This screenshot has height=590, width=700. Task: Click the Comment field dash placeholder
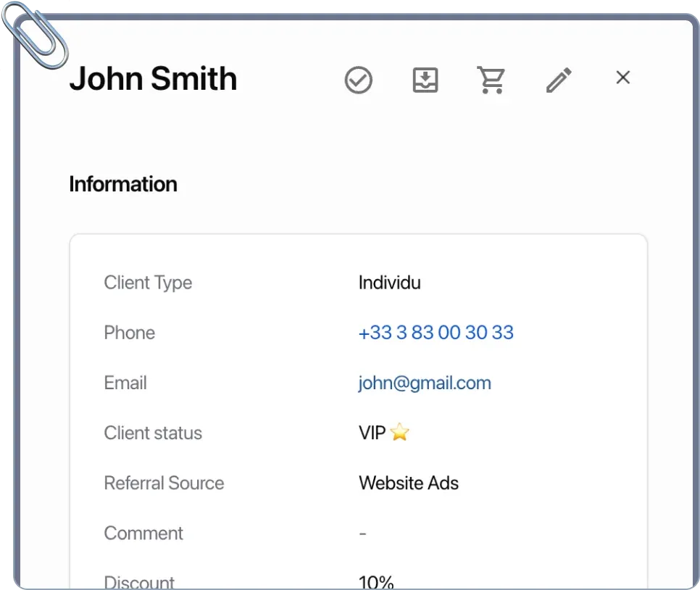coord(362,533)
